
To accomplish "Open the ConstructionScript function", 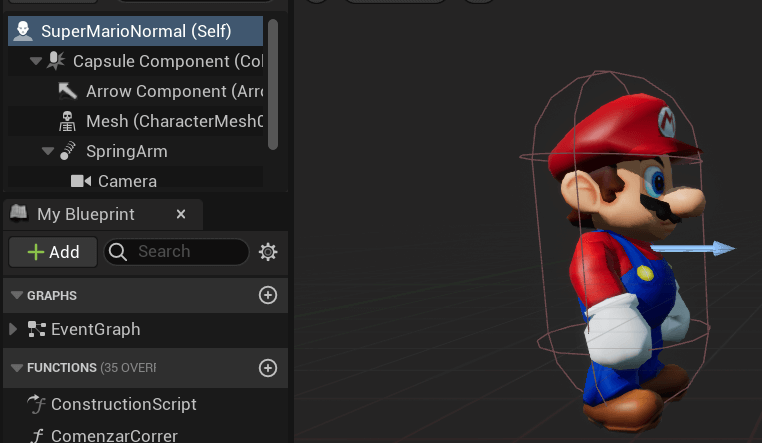I will pyautogui.click(x=124, y=404).
